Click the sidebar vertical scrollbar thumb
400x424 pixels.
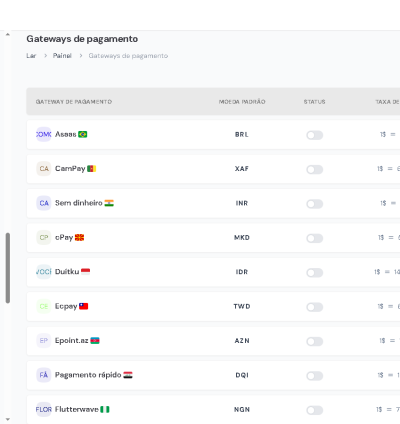tap(8, 268)
